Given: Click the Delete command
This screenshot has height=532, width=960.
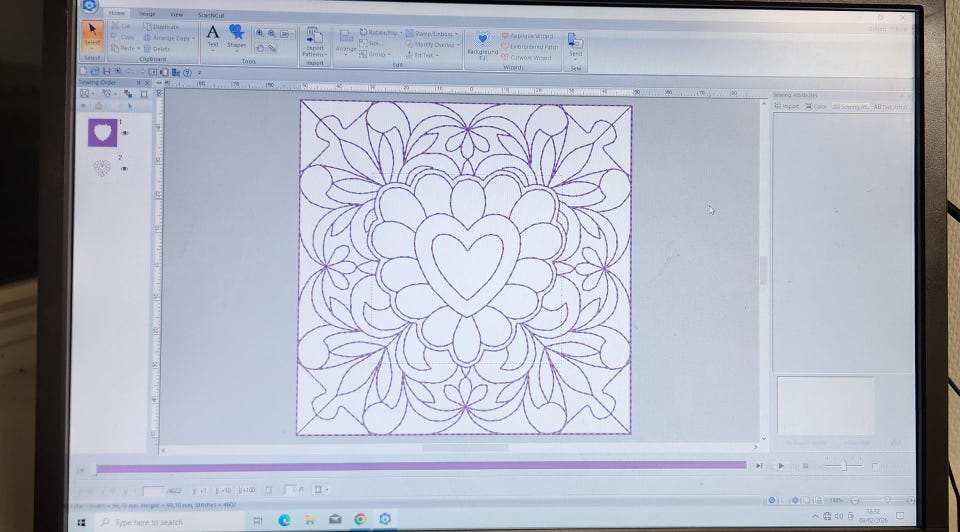Looking at the screenshot, I should [x=157, y=48].
